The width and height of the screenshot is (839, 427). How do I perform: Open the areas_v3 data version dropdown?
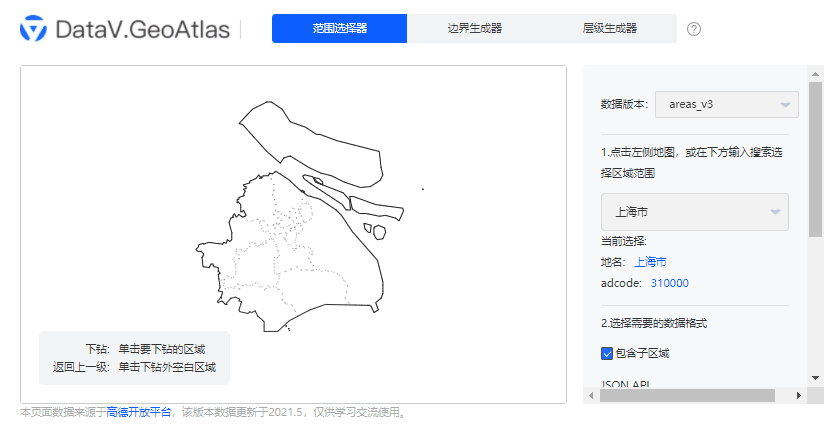(727, 104)
